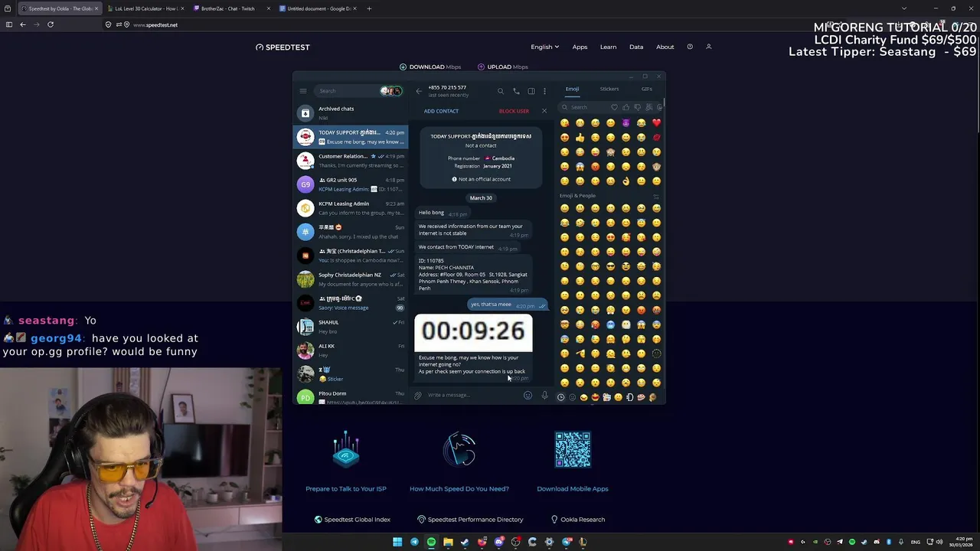The image size is (980, 551).
Task: Go back in browser
Action: (23, 24)
